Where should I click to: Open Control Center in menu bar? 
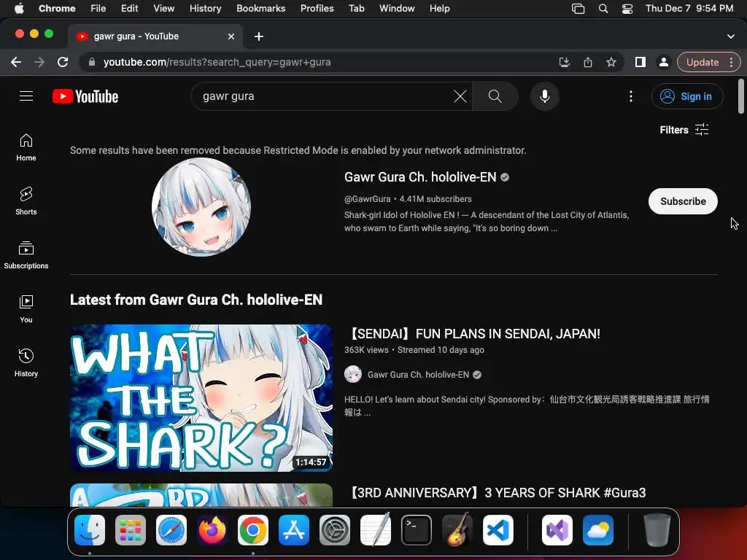(x=627, y=8)
